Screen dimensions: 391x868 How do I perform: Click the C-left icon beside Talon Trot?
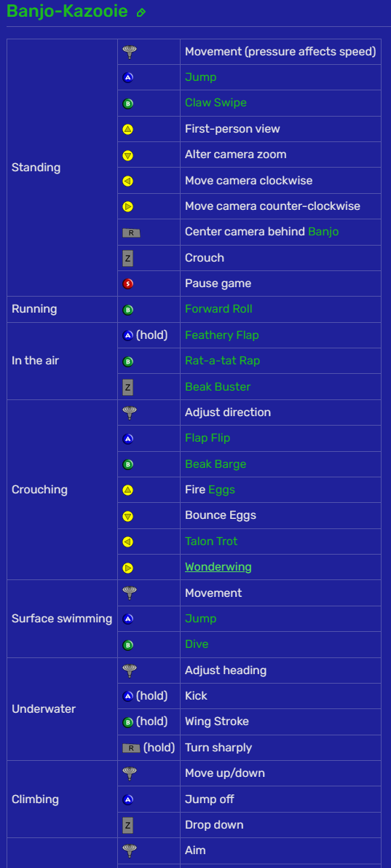pos(127,542)
